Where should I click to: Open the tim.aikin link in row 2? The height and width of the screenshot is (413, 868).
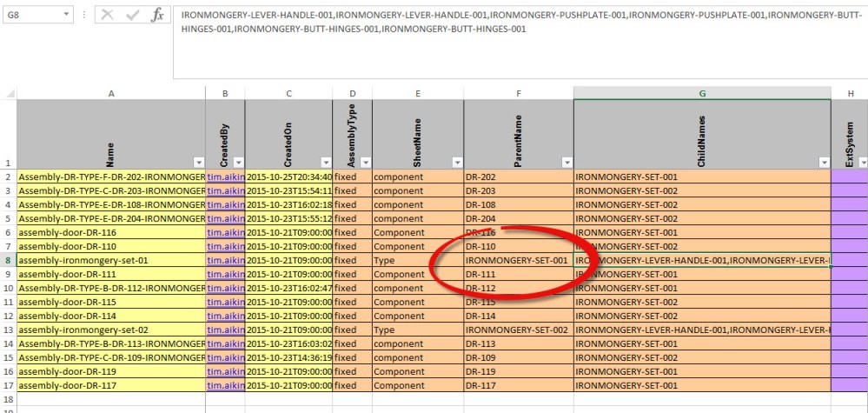225,177
